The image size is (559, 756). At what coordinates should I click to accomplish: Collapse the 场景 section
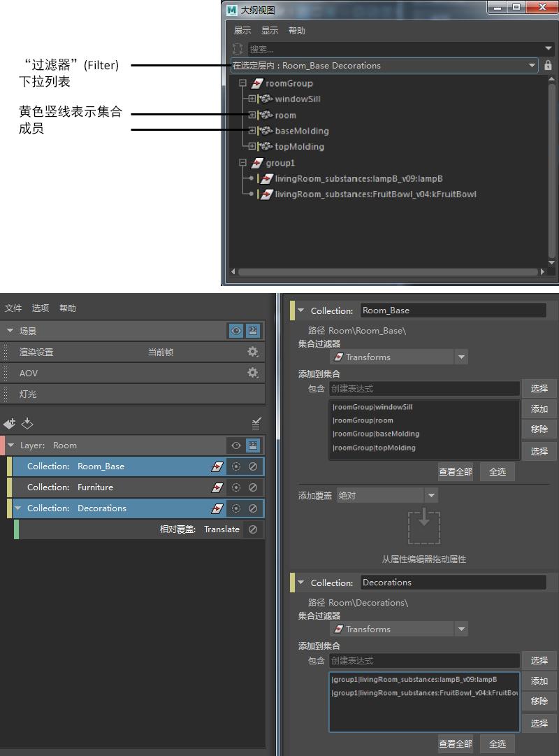point(10,331)
